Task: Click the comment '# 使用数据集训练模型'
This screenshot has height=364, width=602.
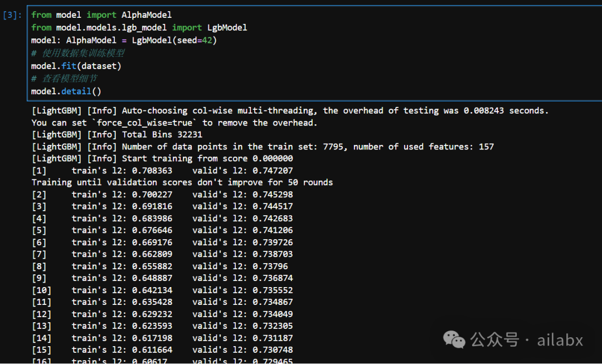Action: [x=78, y=53]
